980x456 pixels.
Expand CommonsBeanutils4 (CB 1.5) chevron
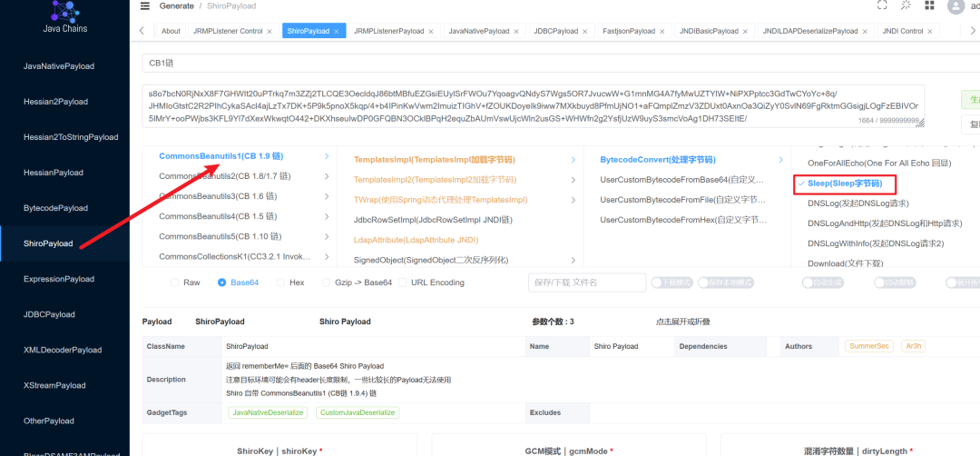[x=327, y=216]
